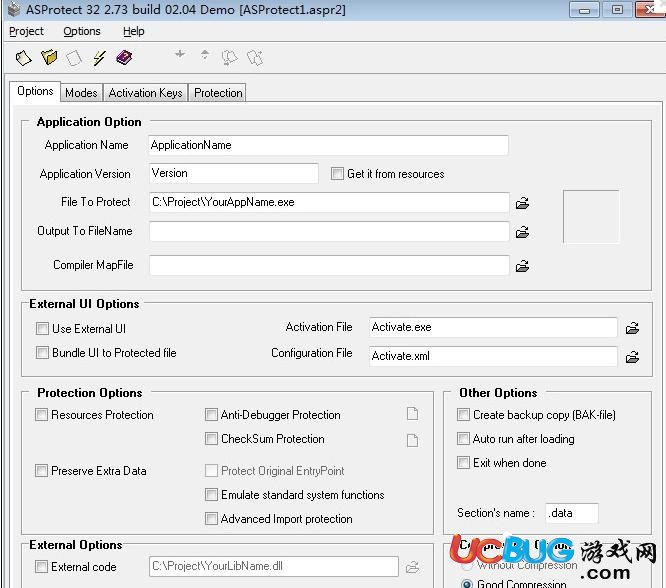Open the purple help book icon
Image resolution: width=666 pixels, height=588 pixels.
[x=124, y=57]
